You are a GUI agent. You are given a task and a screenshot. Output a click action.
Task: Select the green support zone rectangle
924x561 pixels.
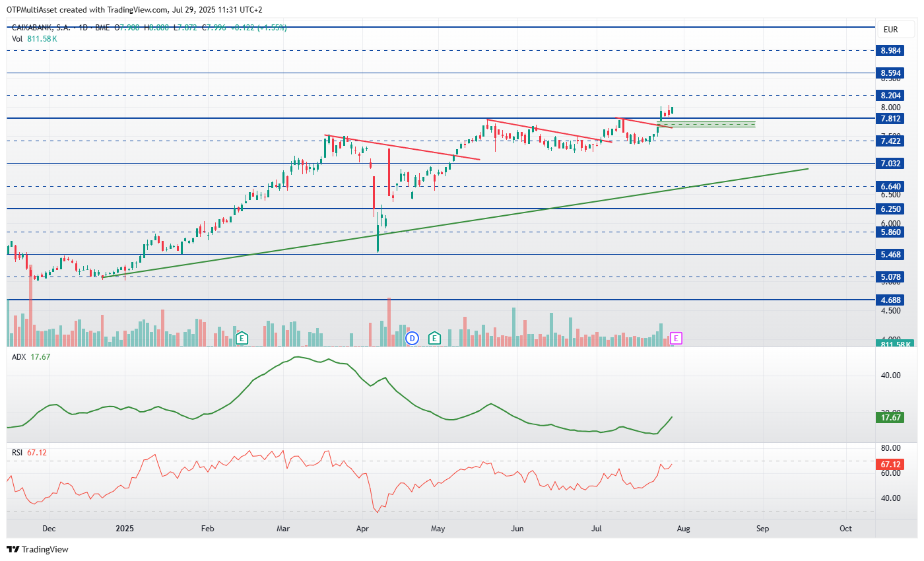[x=708, y=124]
